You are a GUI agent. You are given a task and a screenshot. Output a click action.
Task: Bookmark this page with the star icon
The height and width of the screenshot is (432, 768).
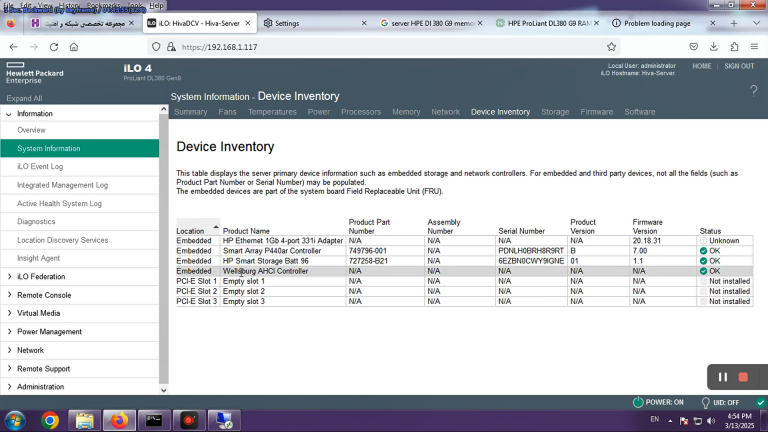[x=611, y=47]
